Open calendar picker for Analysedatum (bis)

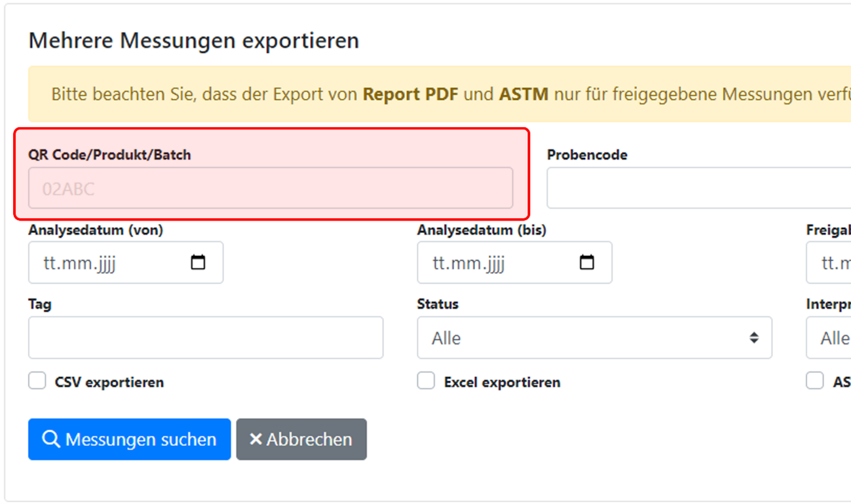(587, 262)
